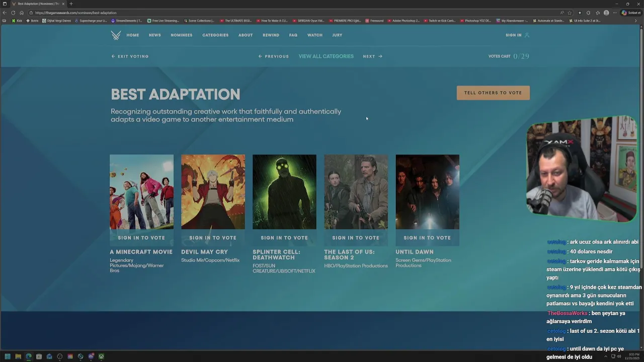Open the WATCH nav item
The width and height of the screenshot is (644, 362).
point(315,35)
